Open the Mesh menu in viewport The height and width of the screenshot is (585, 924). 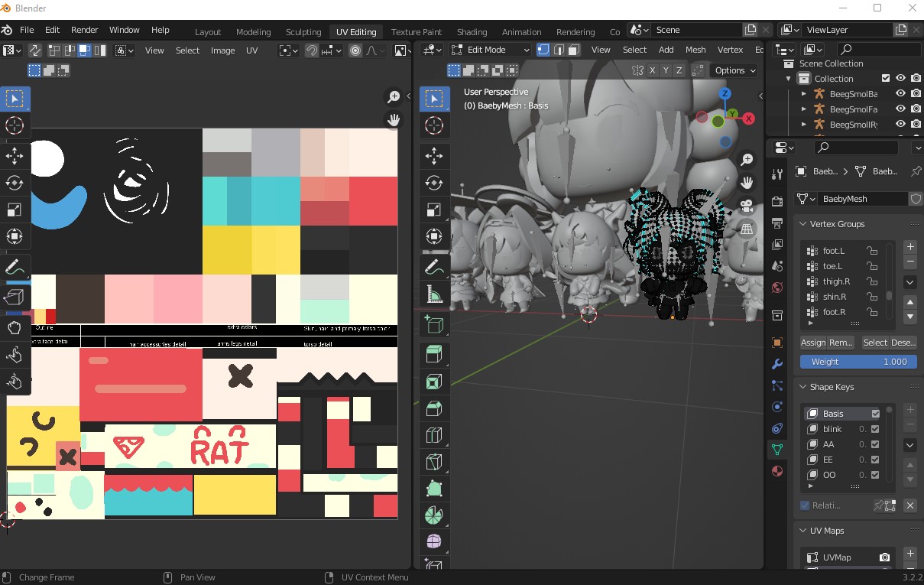tap(695, 50)
